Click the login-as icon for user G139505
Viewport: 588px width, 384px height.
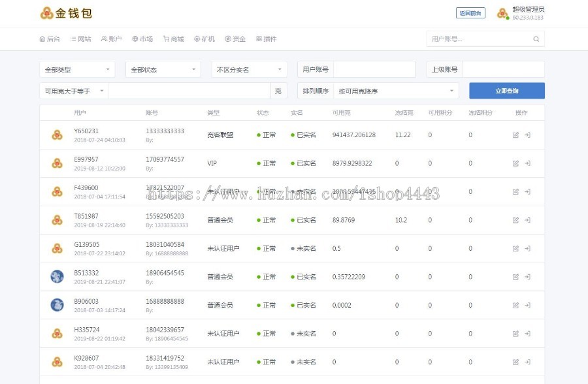527,248
